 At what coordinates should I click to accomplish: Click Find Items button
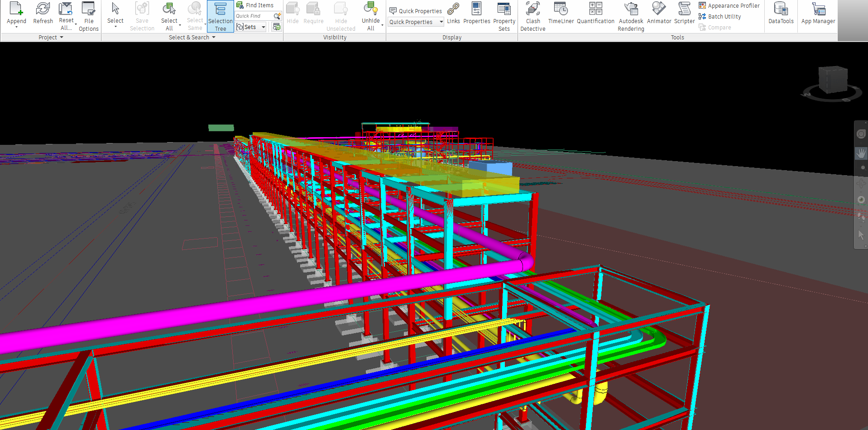point(255,5)
